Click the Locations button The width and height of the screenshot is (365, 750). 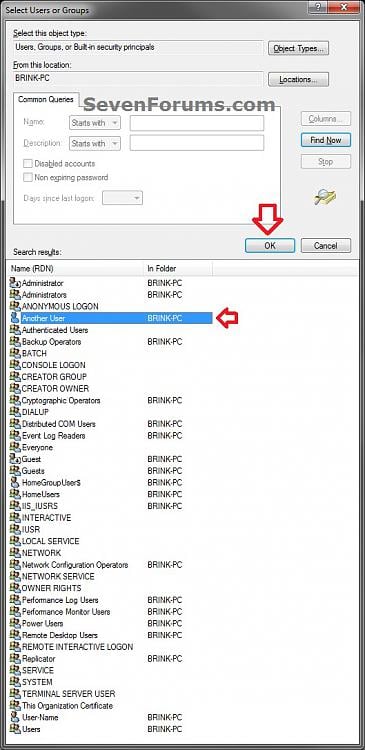pyautogui.click(x=299, y=79)
